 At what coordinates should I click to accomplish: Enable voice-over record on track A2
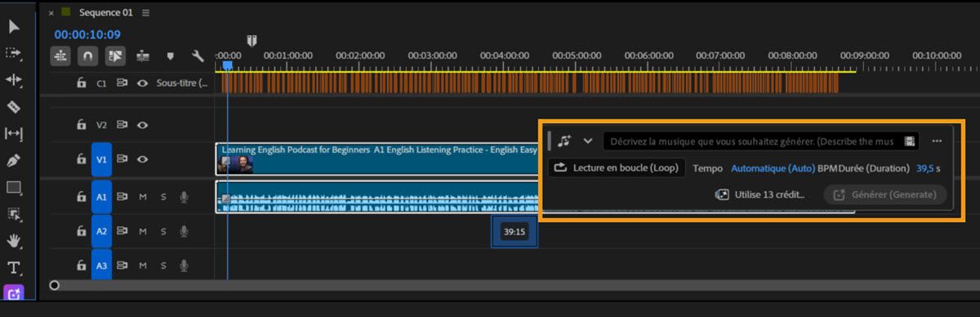coord(185,232)
